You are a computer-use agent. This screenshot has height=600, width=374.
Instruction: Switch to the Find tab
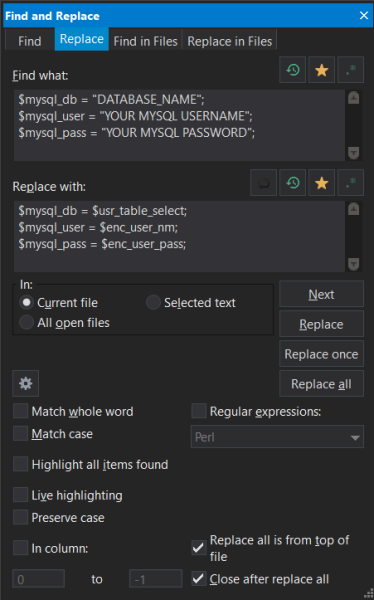tap(29, 41)
